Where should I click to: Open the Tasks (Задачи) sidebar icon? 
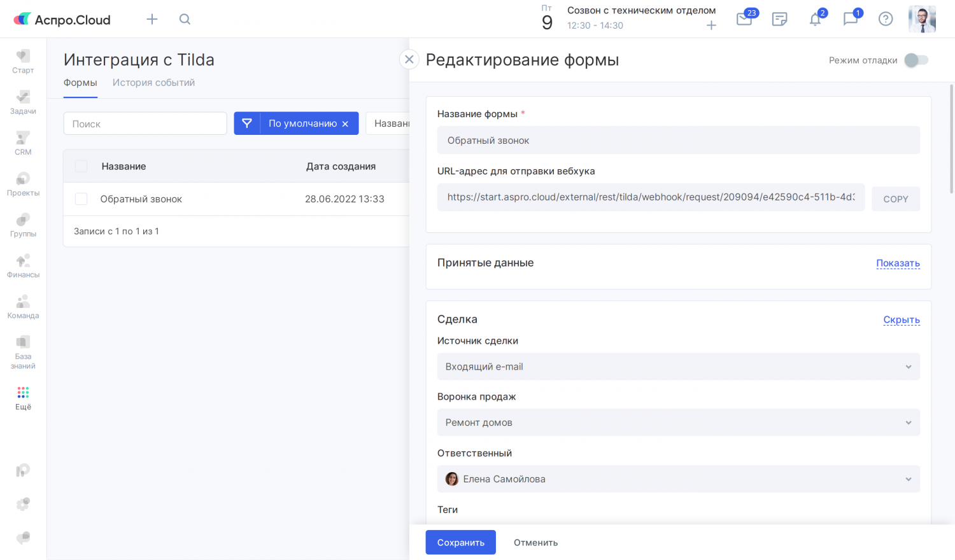23,102
